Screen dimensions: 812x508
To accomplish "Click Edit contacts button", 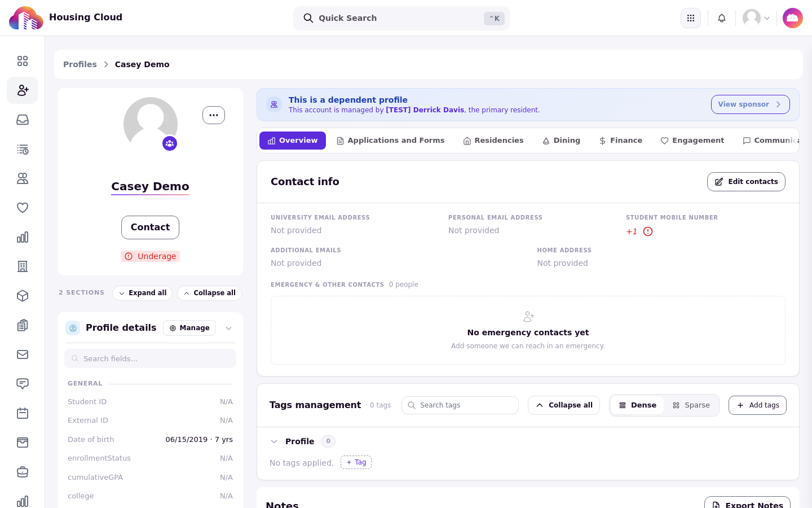I will coord(746,182).
